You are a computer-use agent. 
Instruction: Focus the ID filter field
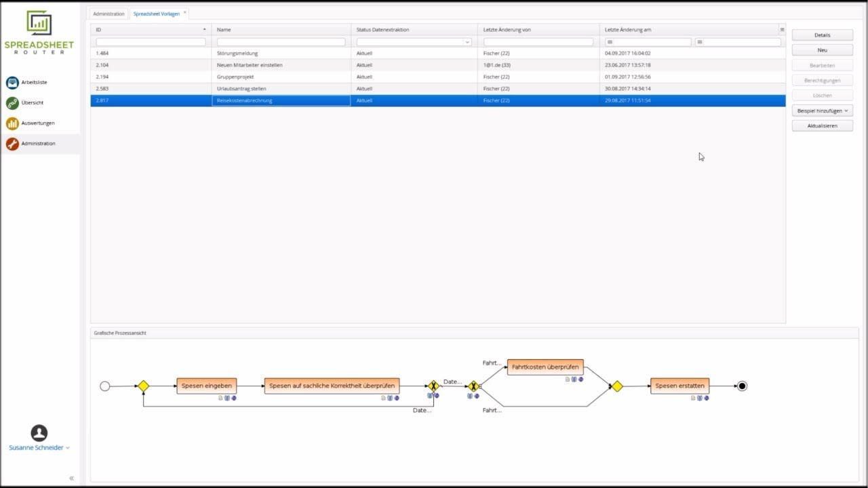click(151, 42)
